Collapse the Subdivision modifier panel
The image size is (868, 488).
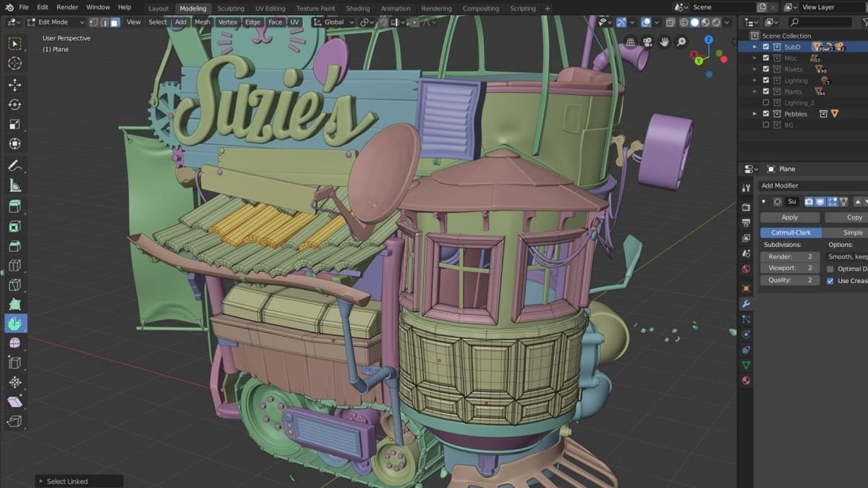pyautogui.click(x=764, y=201)
